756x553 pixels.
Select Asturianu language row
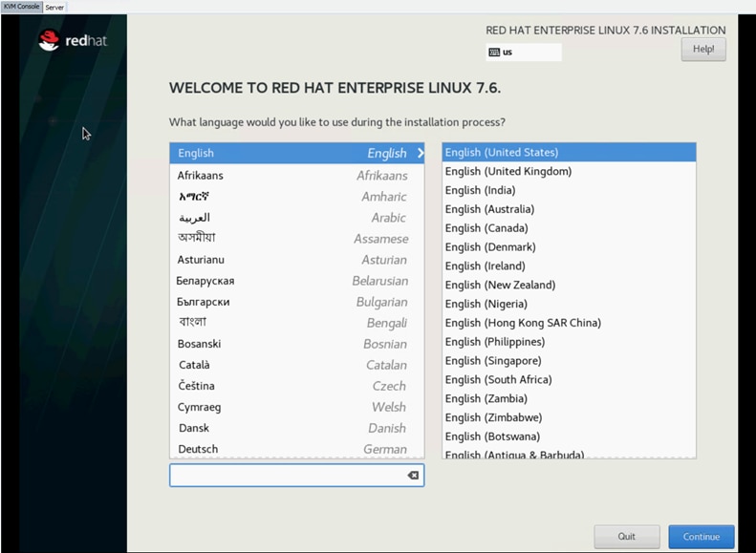pyautogui.click(x=297, y=260)
